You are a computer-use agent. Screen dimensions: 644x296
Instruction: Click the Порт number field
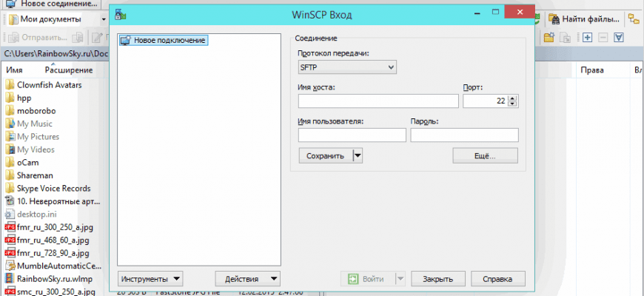[485, 101]
